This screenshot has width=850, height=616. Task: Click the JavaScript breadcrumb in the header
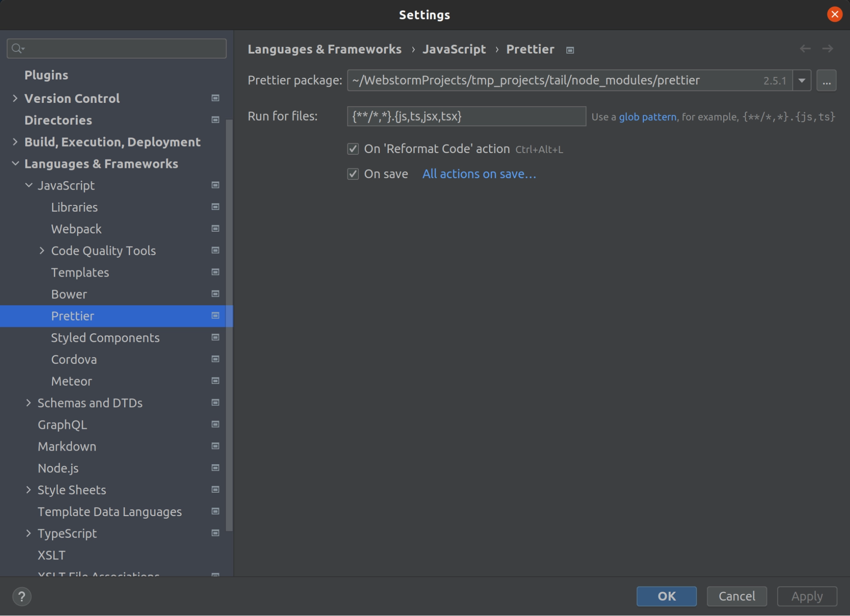[454, 49]
